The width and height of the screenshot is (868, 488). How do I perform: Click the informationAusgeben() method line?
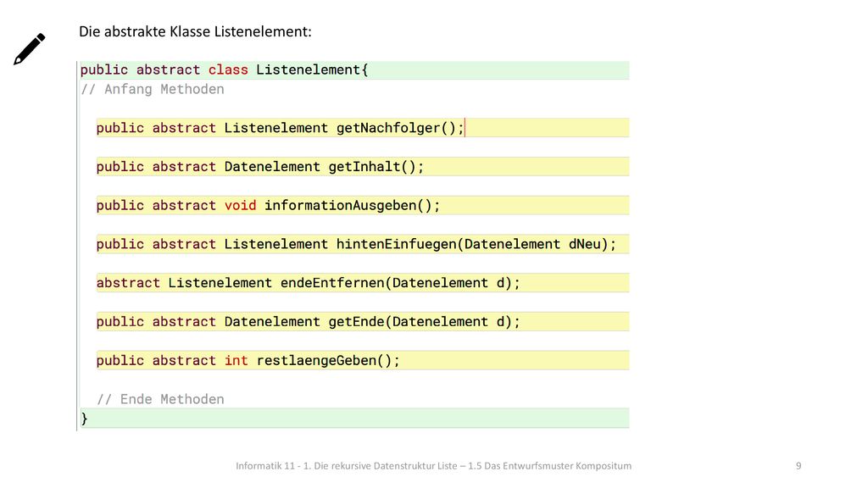pos(363,205)
